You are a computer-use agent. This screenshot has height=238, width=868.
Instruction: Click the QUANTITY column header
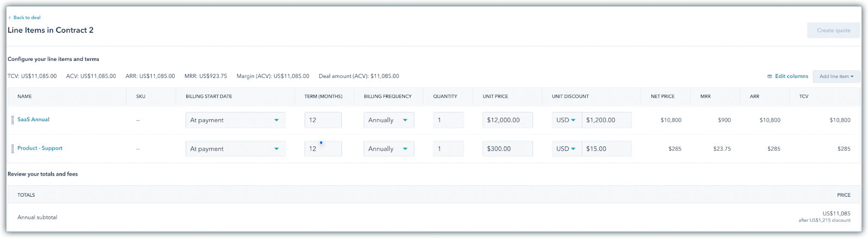[445, 97]
